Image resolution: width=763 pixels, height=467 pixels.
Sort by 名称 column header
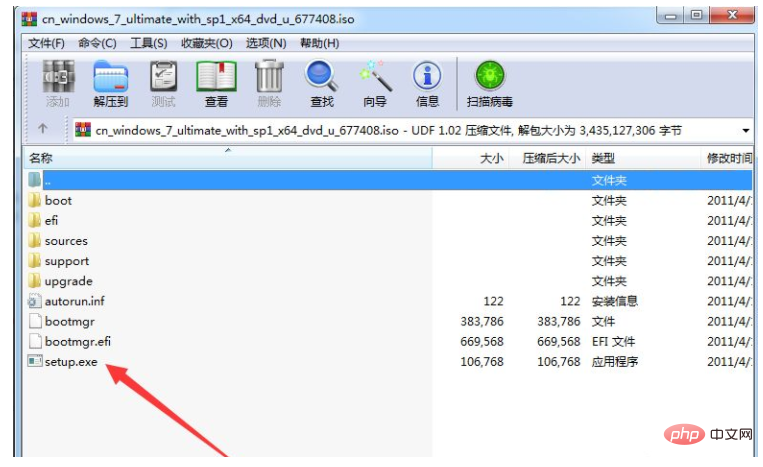(228, 158)
